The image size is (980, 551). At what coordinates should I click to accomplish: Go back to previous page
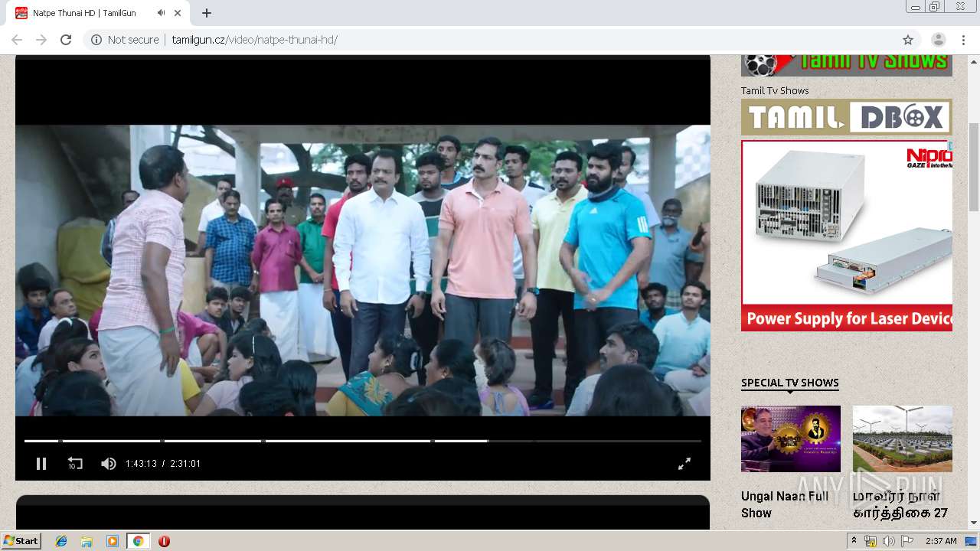[17, 40]
